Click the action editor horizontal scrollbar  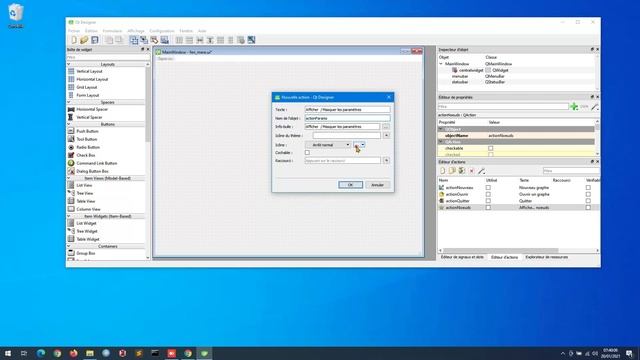click(x=500, y=251)
